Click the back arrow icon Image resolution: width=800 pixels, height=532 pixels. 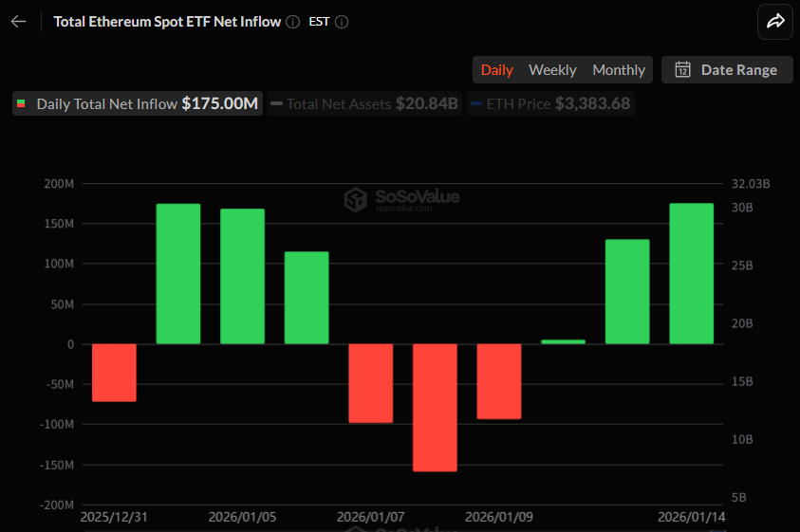pos(19,21)
